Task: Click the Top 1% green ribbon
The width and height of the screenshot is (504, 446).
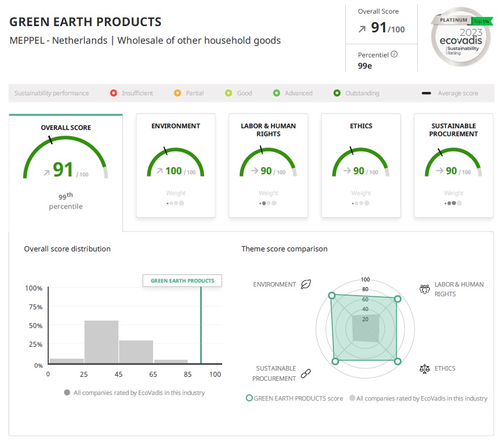Action: pyautogui.click(x=482, y=21)
